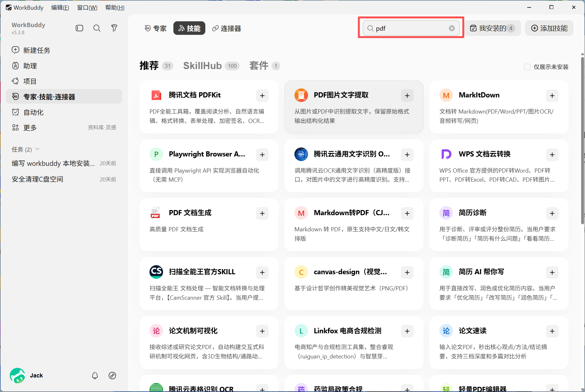585x392 pixels.
Task: Click the 资料库·灵感 label
Action: coord(102,127)
